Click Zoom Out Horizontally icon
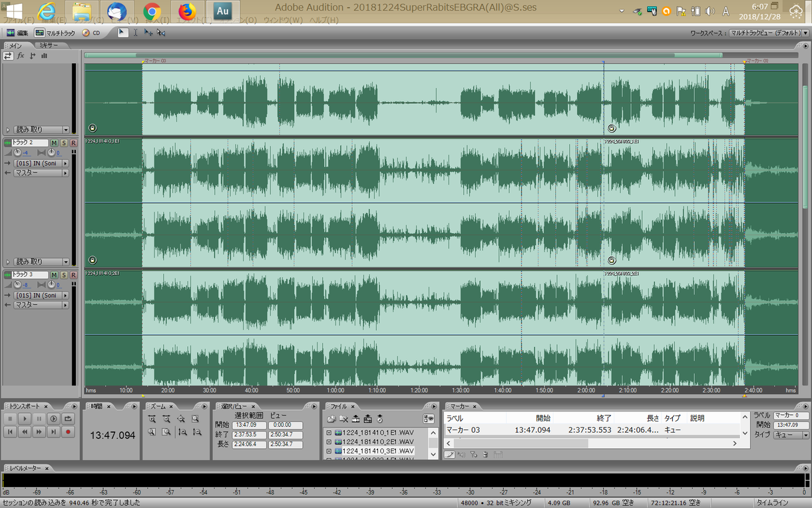The width and height of the screenshot is (812, 508). click(166, 419)
